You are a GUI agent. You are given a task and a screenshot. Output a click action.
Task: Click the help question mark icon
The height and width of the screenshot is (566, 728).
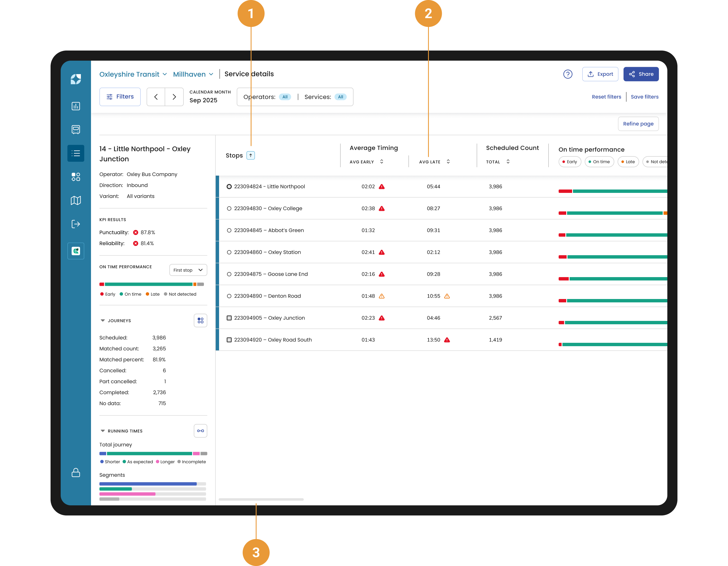pyautogui.click(x=568, y=74)
